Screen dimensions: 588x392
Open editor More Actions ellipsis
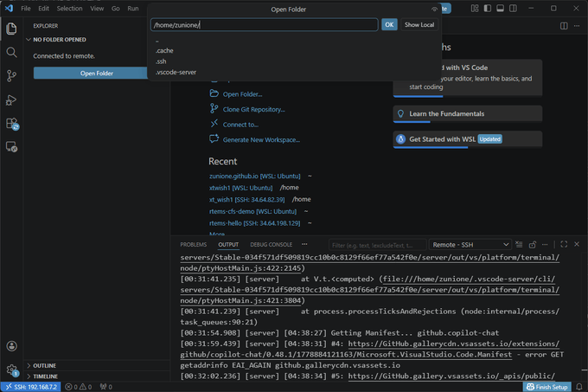(577, 26)
